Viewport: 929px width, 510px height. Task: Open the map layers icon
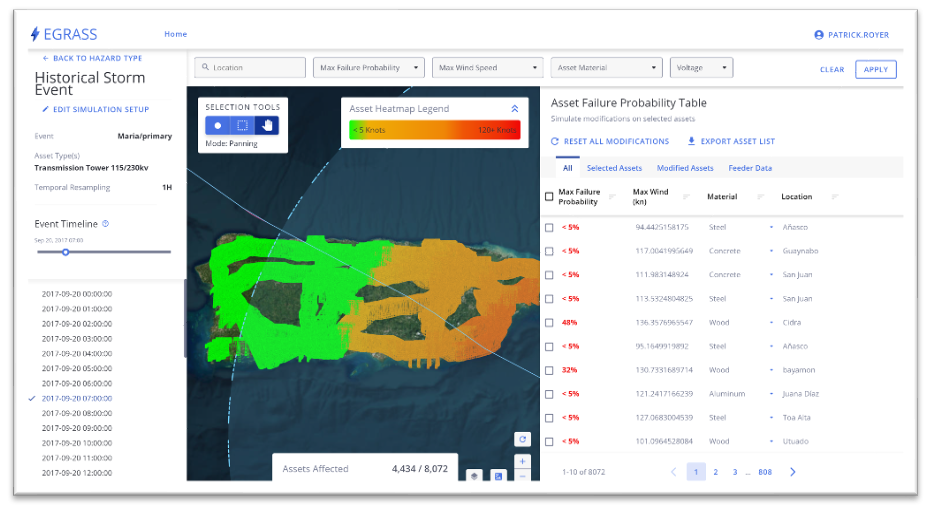coord(474,476)
